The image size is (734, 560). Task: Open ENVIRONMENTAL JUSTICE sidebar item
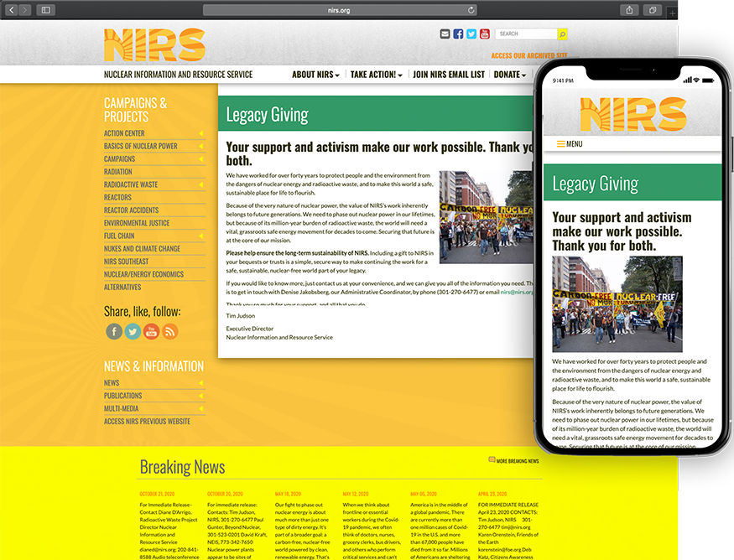[137, 223]
